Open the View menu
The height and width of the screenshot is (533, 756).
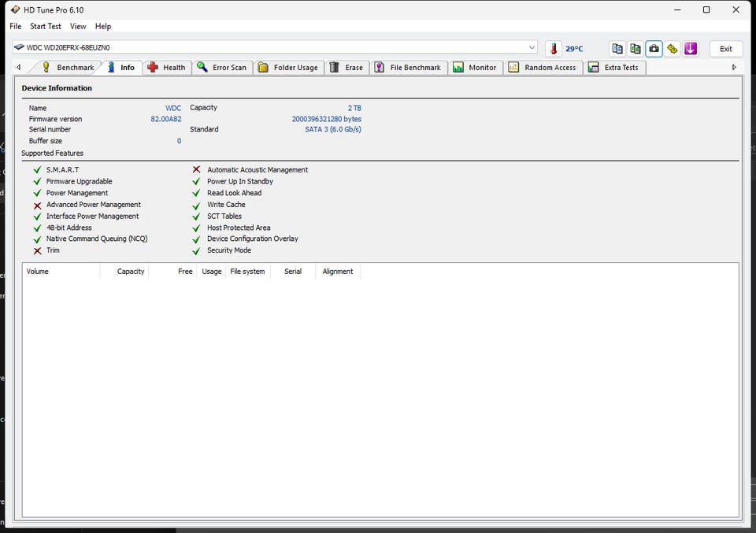pos(78,27)
